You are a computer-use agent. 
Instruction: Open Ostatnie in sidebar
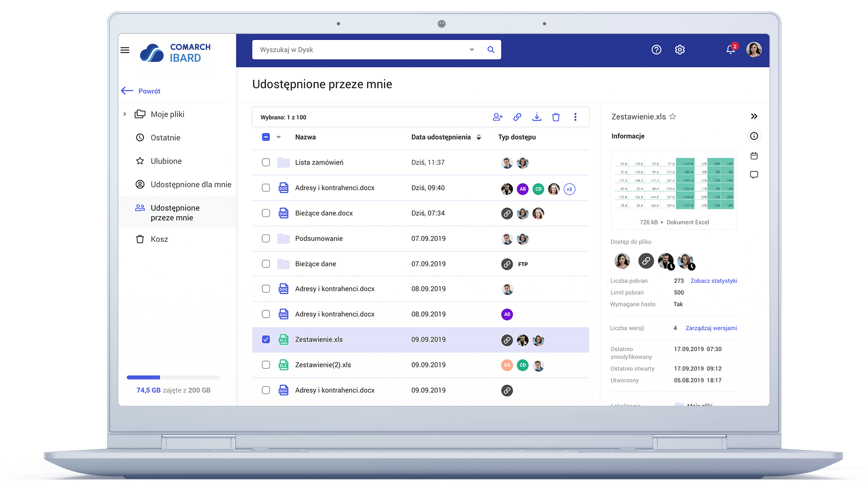coord(165,138)
